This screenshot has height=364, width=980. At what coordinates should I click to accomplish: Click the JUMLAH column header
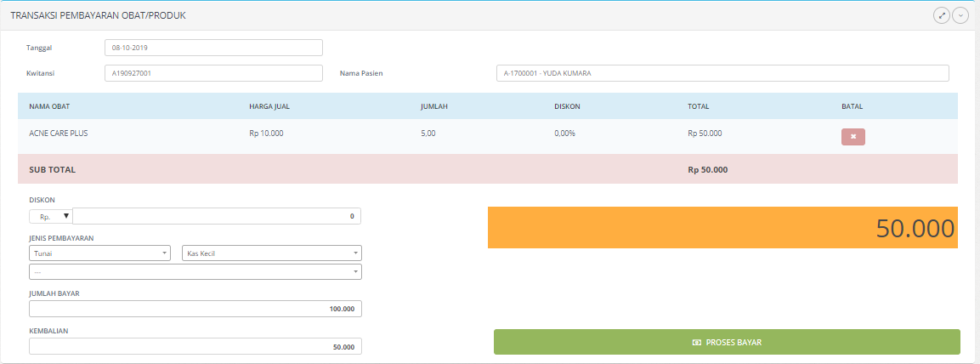pos(434,106)
